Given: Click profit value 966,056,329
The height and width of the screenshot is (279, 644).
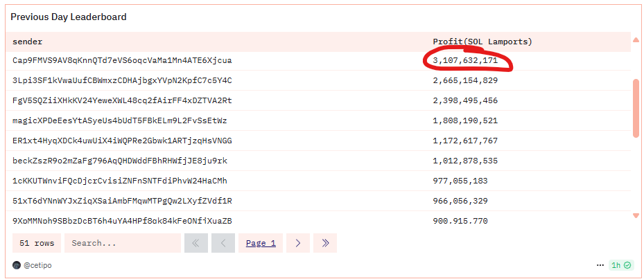Looking at the screenshot, I should [x=460, y=201].
